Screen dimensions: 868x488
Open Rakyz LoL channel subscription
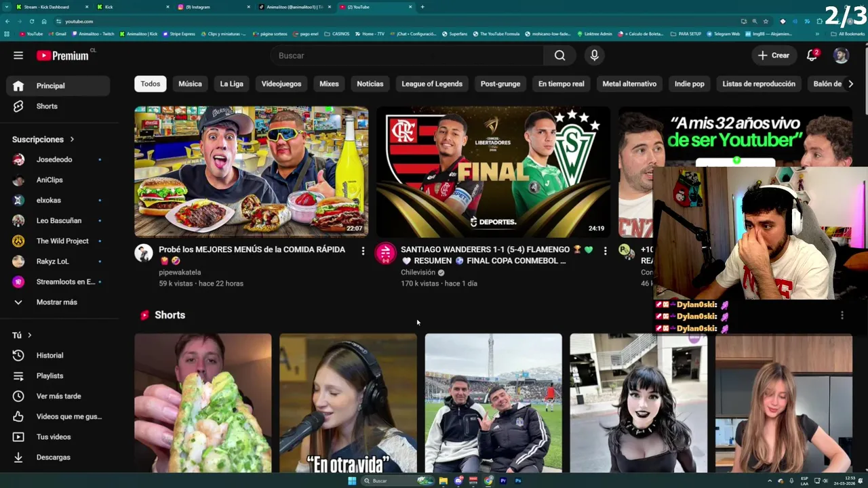pos(58,262)
